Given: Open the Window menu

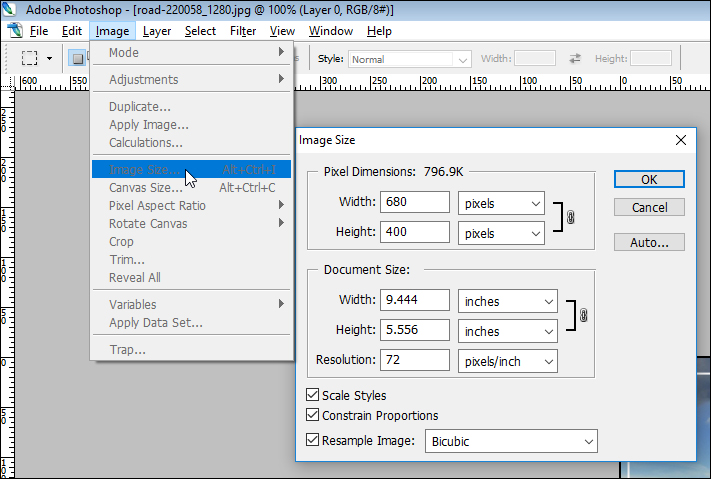Looking at the screenshot, I should click(331, 31).
